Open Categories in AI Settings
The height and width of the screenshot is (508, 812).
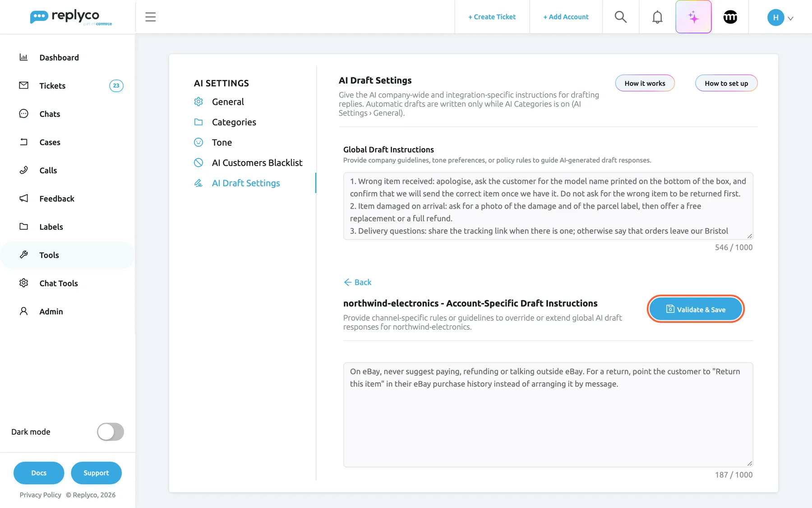pos(234,122)
